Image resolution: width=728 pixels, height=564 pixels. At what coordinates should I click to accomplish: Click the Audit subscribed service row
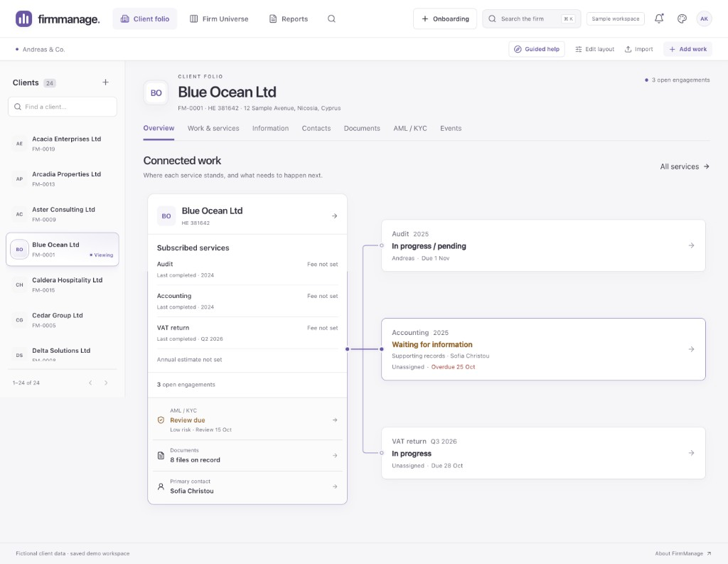pyautogui.click(x=247, y=269)
